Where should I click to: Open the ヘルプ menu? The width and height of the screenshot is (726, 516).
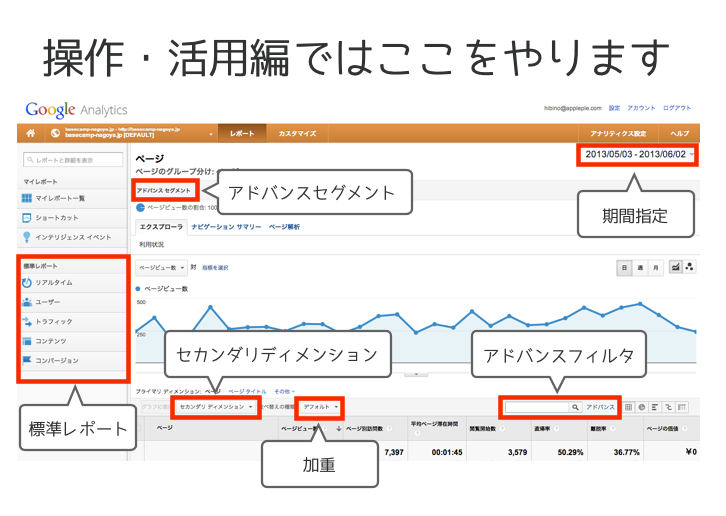point(679,133)
